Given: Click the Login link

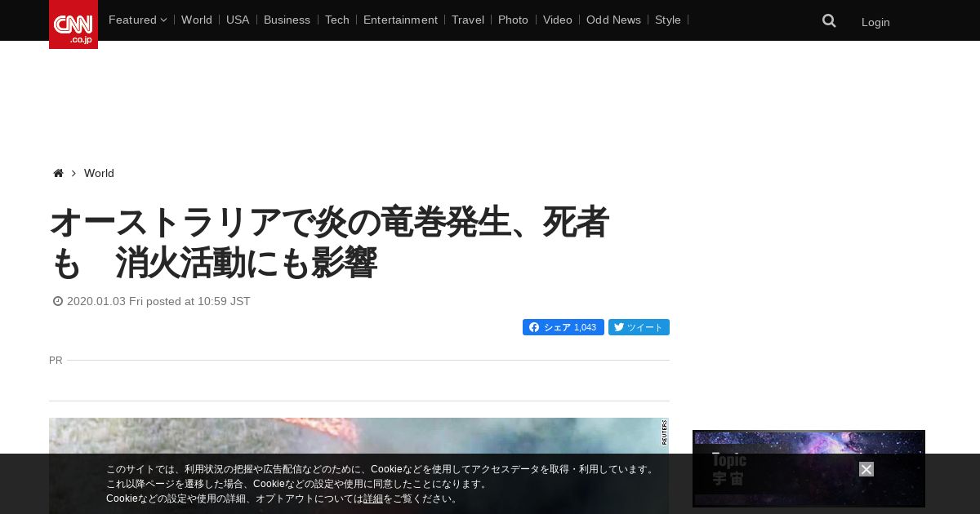Looking at the screenshot, I should tap(875, 22).
